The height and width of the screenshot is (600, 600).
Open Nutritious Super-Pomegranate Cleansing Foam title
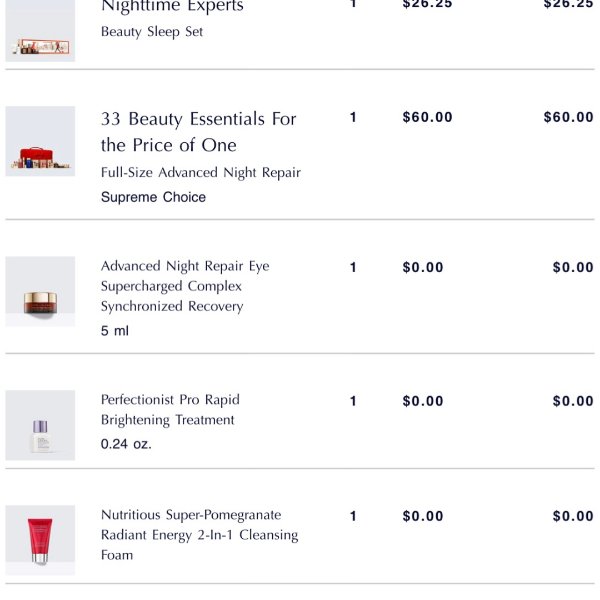[199, 535]
